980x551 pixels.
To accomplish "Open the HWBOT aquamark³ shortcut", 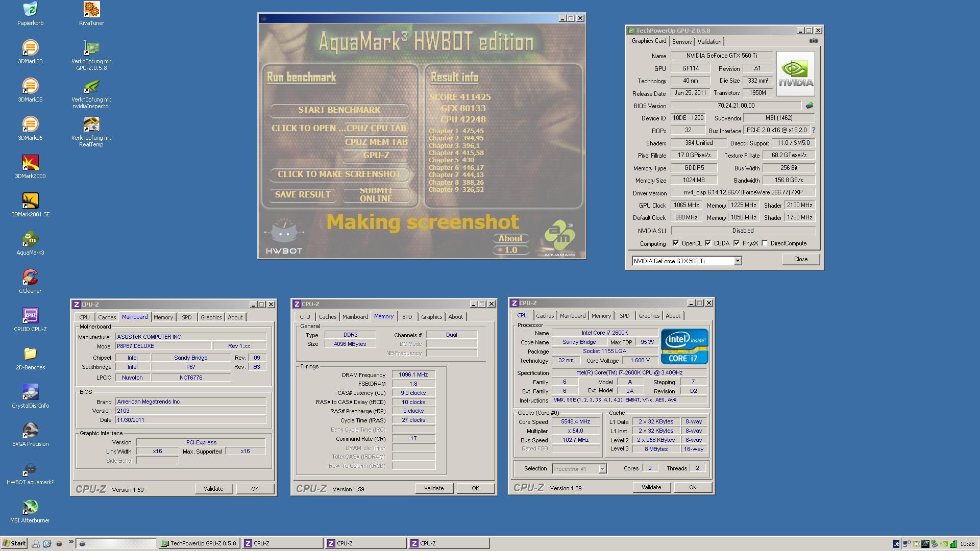I will tap(30, 468).
